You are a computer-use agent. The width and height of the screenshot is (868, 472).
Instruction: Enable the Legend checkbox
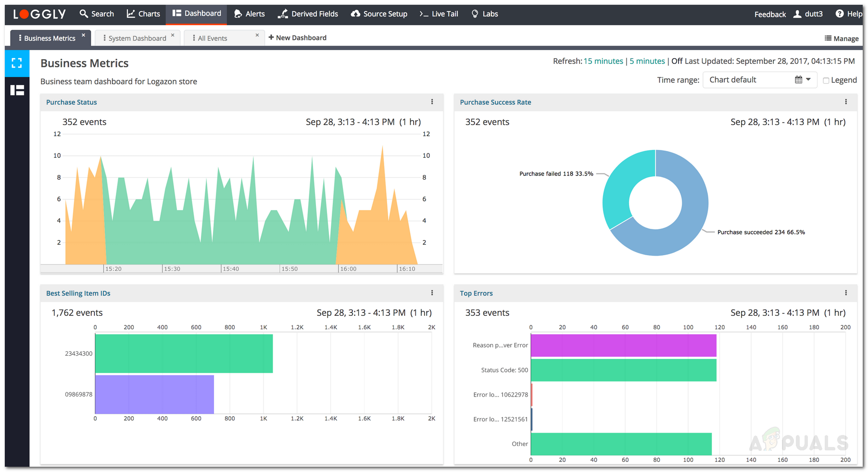click(x=826, y=81)
